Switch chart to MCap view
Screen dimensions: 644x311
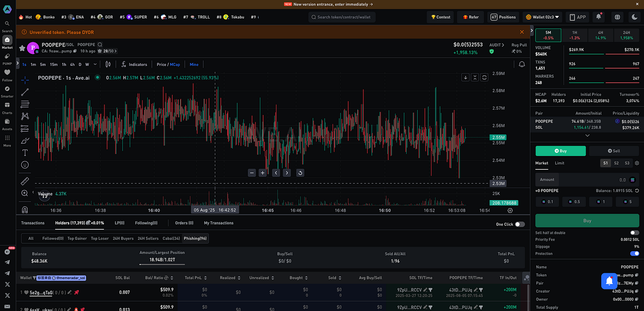coord(175,64)
